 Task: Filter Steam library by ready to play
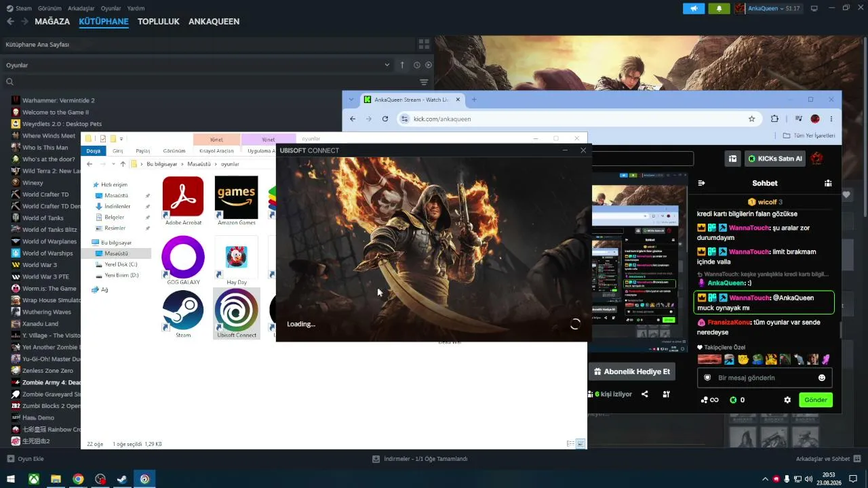(428, 65)
